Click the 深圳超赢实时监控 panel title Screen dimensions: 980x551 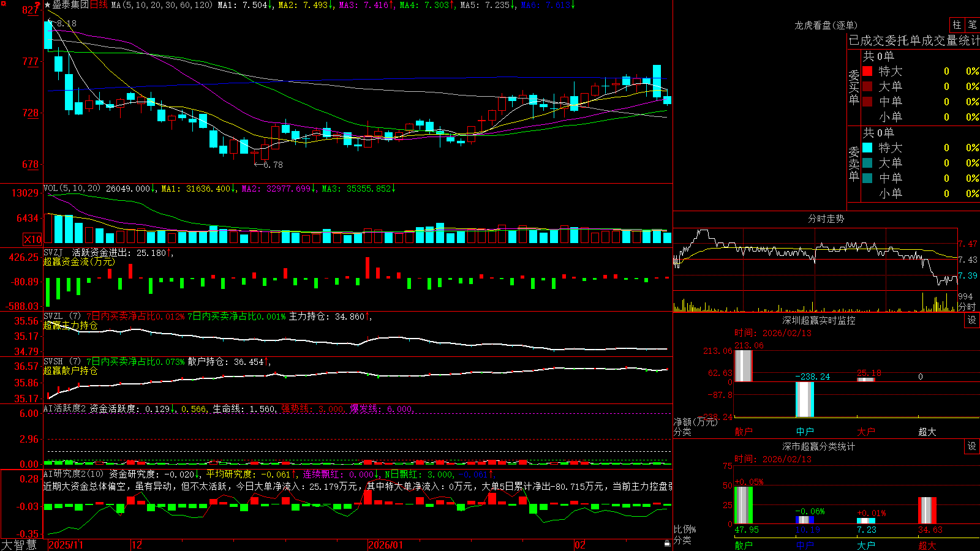(x=818, y=320)
